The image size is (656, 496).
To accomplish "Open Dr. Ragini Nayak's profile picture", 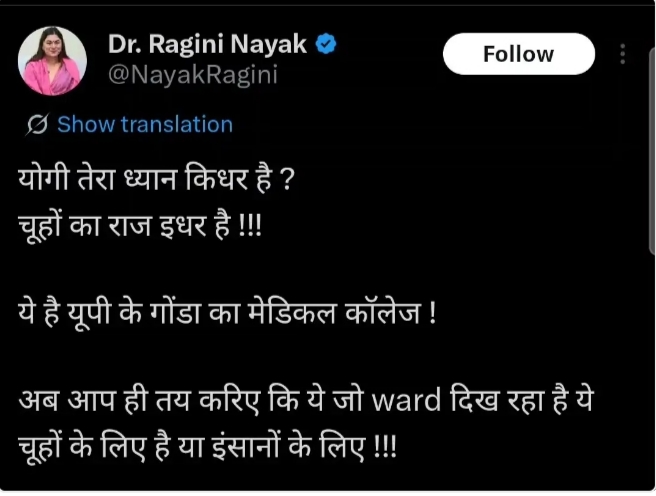I will click(x=52, y=61).
